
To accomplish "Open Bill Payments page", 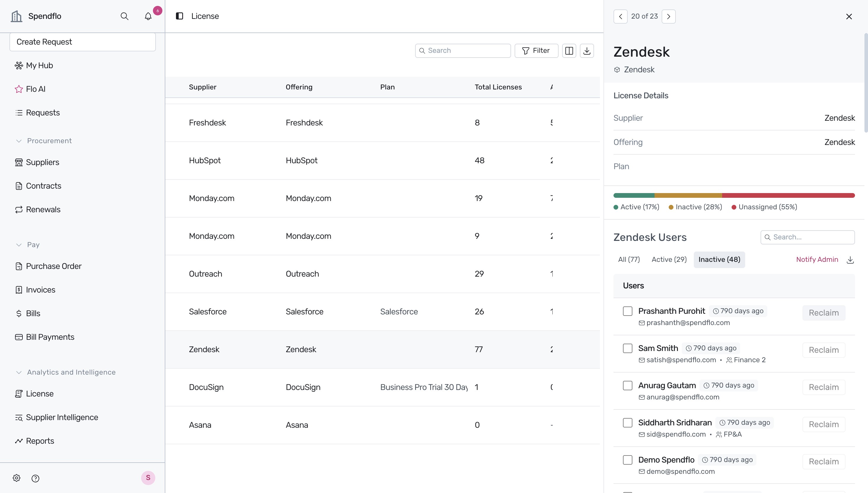I will point(44,337).
